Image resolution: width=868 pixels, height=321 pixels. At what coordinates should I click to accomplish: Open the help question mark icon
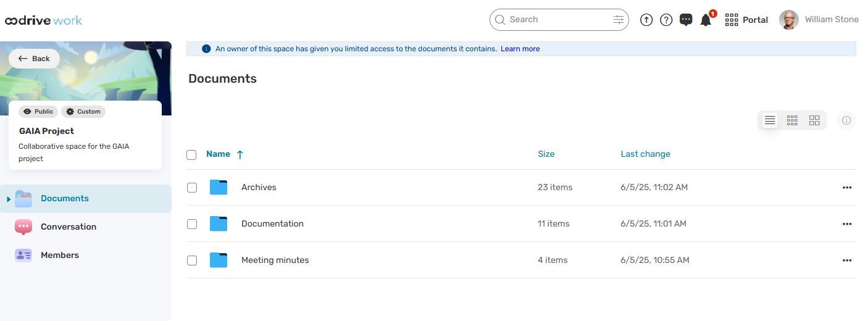click(x=666, y=20)
